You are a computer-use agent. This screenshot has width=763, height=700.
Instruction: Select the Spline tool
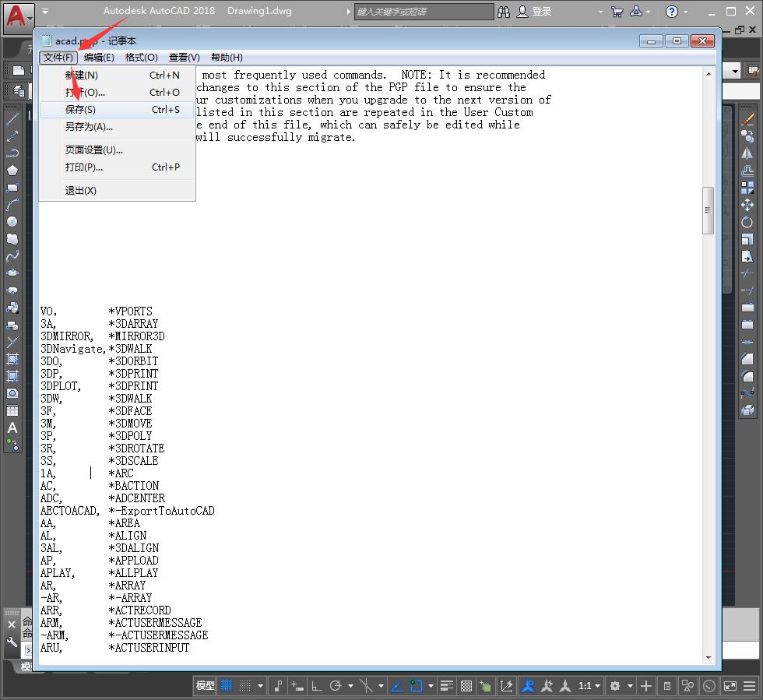point(12,256)
